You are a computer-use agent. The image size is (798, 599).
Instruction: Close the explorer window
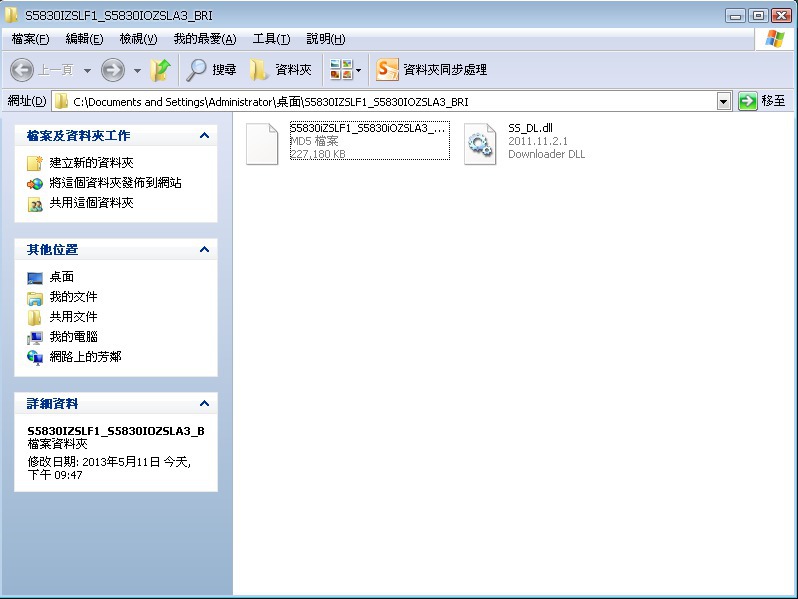781,15
